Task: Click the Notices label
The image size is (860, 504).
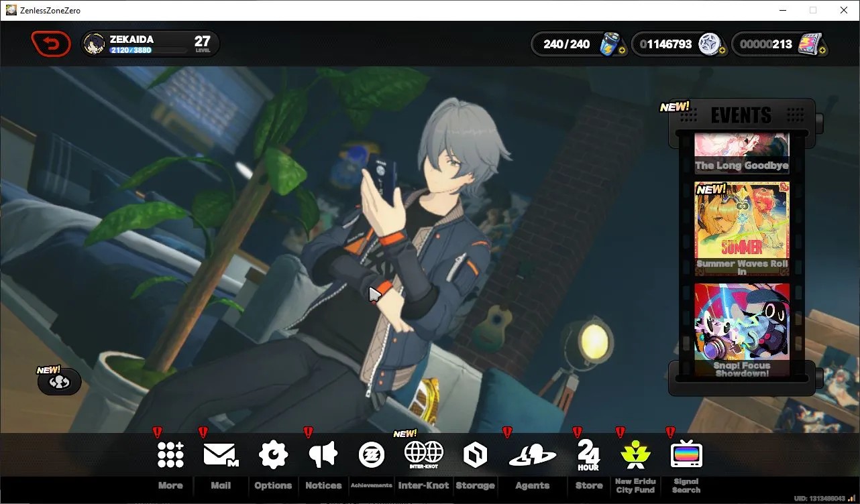Action: [x=323, y=486]
